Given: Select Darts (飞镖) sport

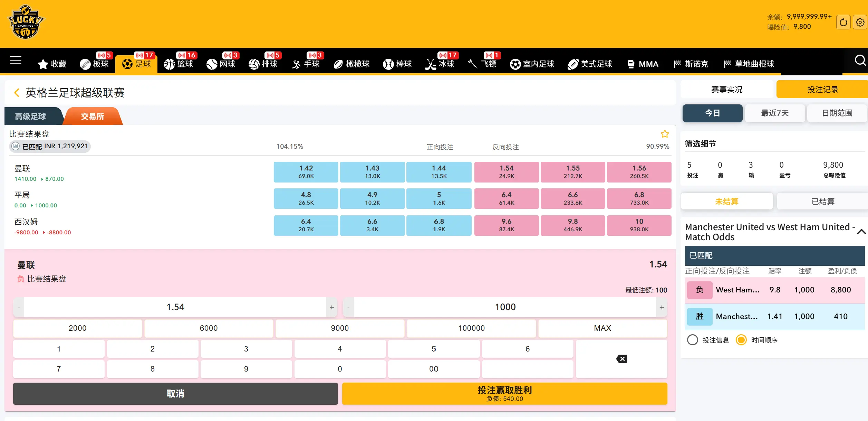Looking at the screenshot, I should (483, 64).
